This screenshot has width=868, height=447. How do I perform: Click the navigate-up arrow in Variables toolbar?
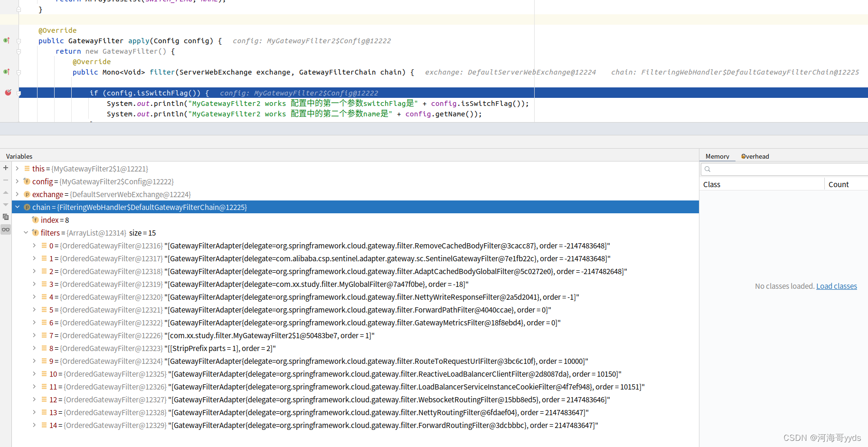point(5,192)
